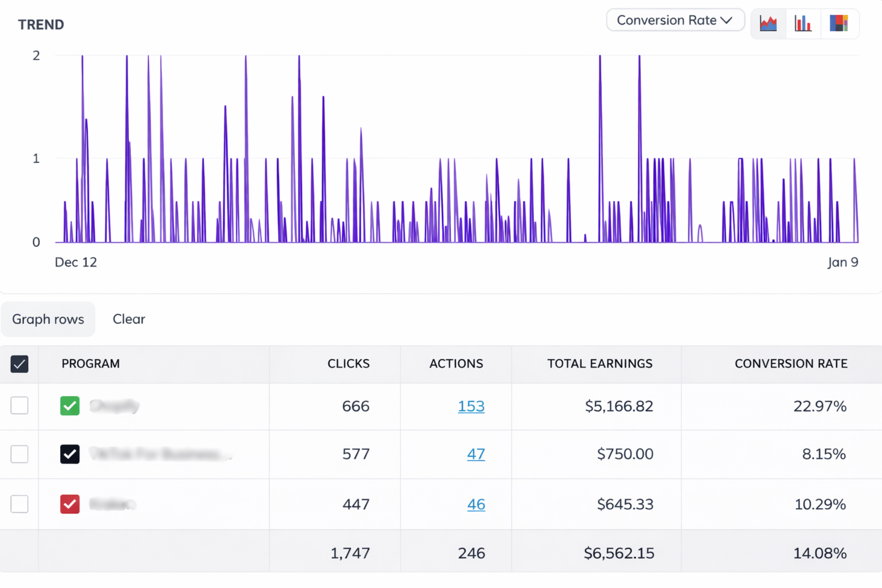
Task: Switch to bar chart view icon
Action: pos(803,23)
